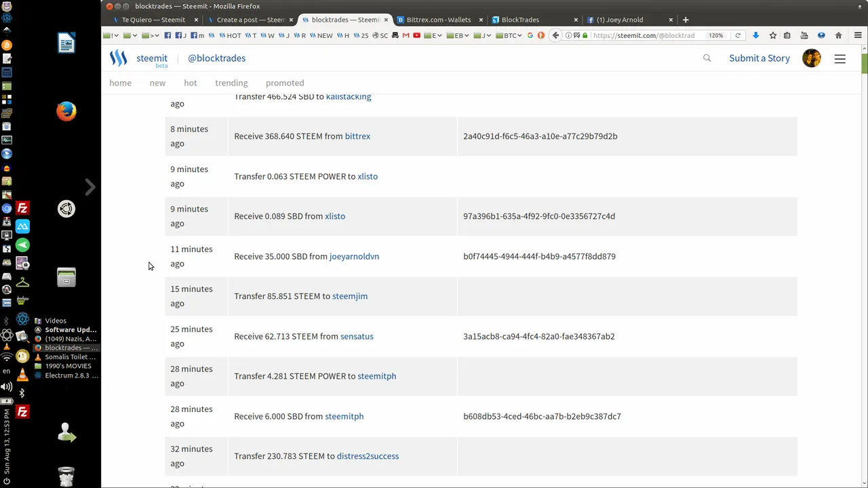Go back with the browser back arrow
This screenshot has height=488, width=868.
tap(555, 35)
